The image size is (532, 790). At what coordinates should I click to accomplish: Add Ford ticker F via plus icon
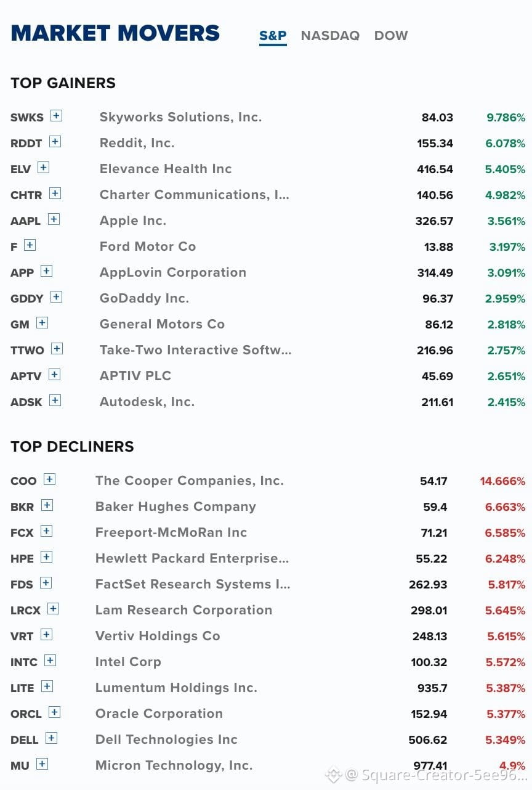coord(30,245)
